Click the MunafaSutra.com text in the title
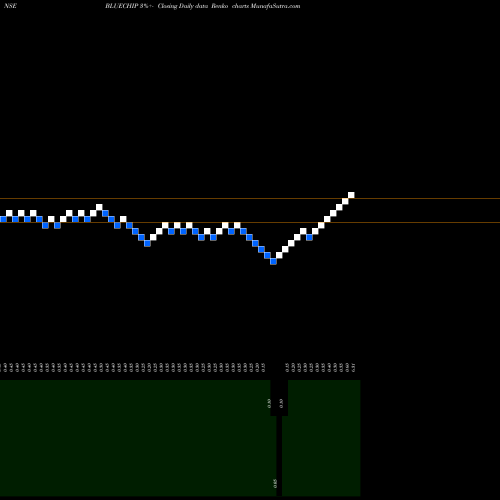 [x=275, y=6]
